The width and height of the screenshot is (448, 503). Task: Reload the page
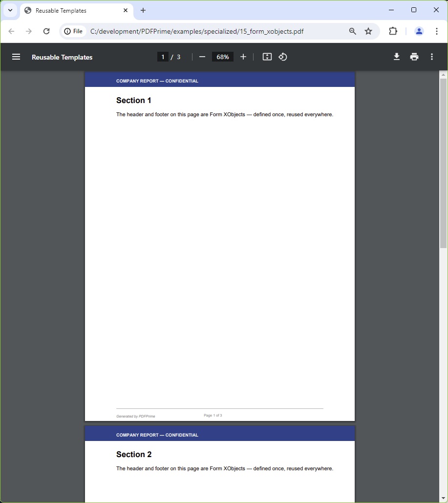[46, 31]
